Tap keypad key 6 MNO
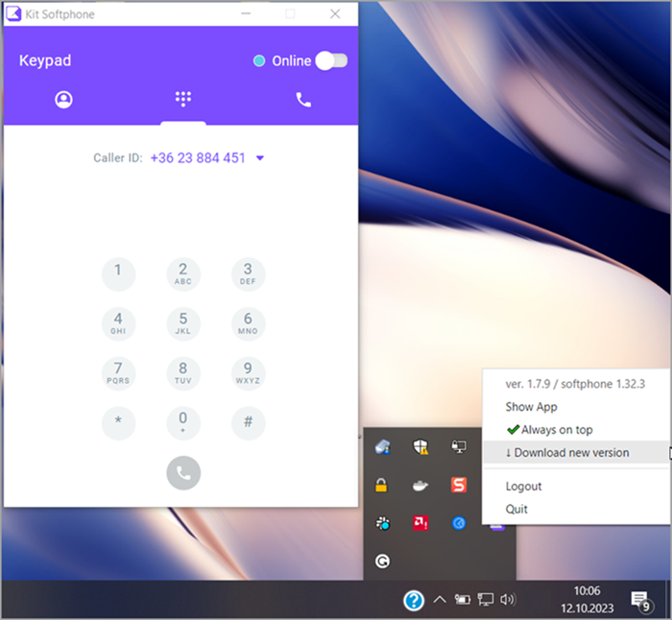The width and height of the screenshot is (672, 620). click(x=248, y=324)
